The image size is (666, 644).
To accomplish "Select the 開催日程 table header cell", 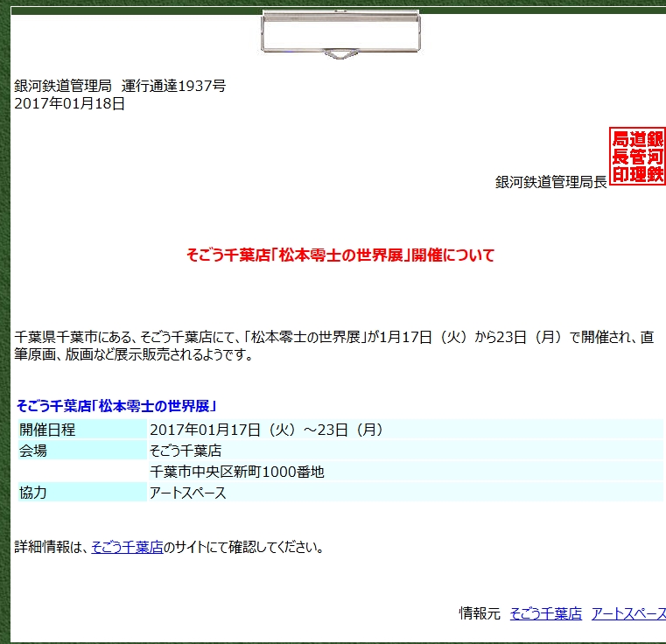I will [82, 430].
